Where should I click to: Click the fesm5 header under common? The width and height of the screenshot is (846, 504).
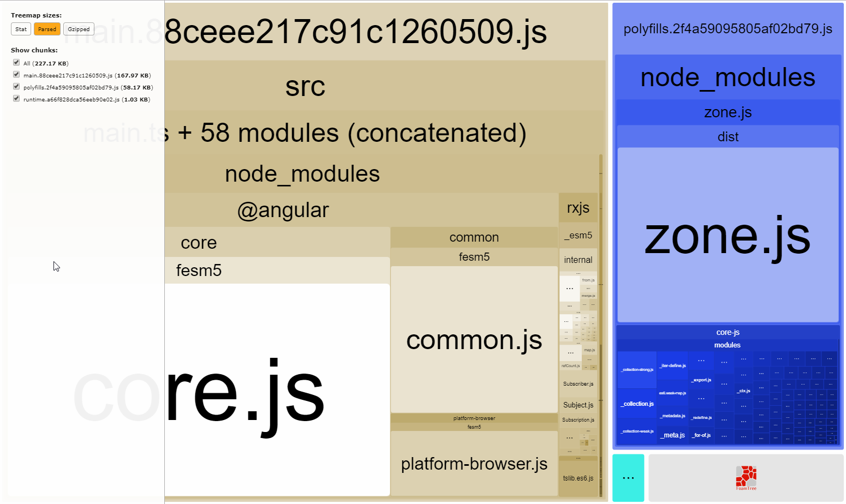click(x=474, y=257)
